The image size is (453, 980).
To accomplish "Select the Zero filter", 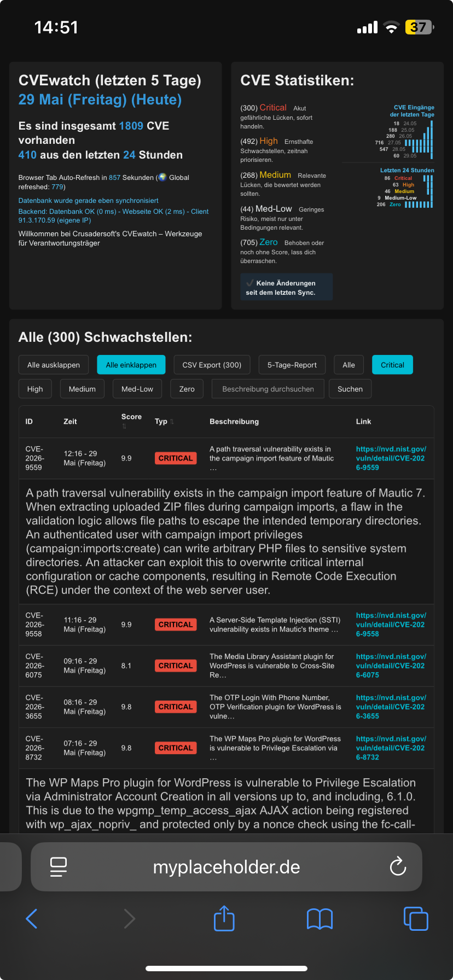I will click(187, 389).
